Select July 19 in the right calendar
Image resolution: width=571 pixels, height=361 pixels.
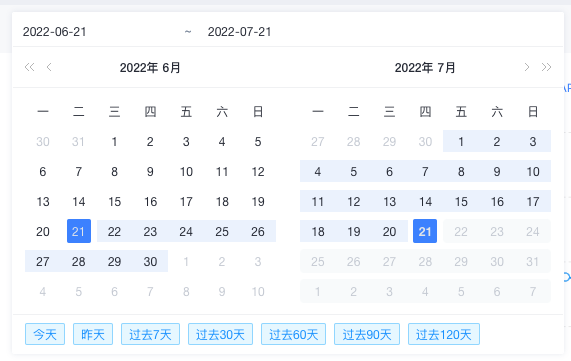[354, 231]
